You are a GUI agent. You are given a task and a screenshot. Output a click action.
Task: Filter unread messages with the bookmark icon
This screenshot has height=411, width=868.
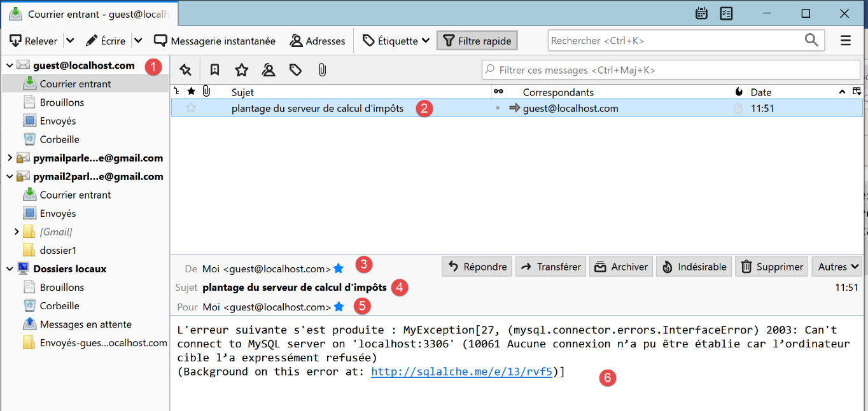coord(215,70)
